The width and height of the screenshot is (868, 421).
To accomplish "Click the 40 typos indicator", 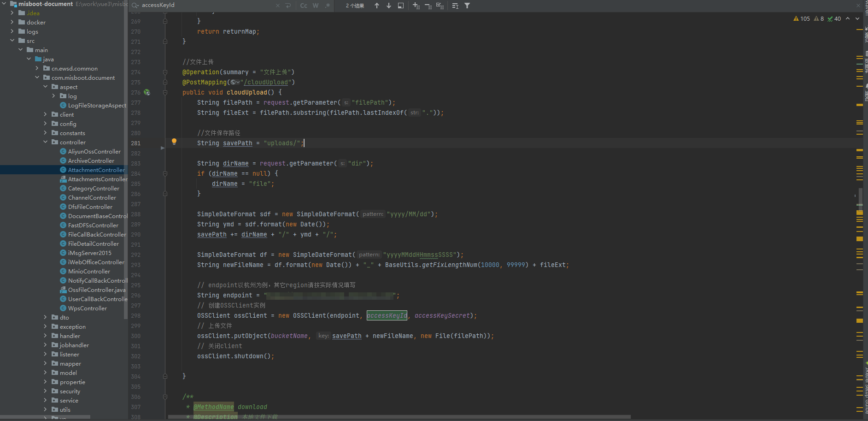I will point(834,19).
